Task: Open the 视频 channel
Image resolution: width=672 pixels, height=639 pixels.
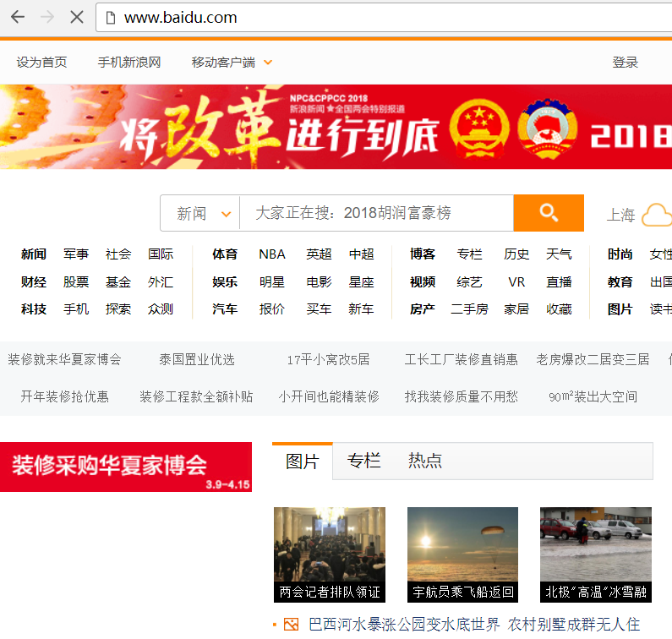Action: point(423,282)
